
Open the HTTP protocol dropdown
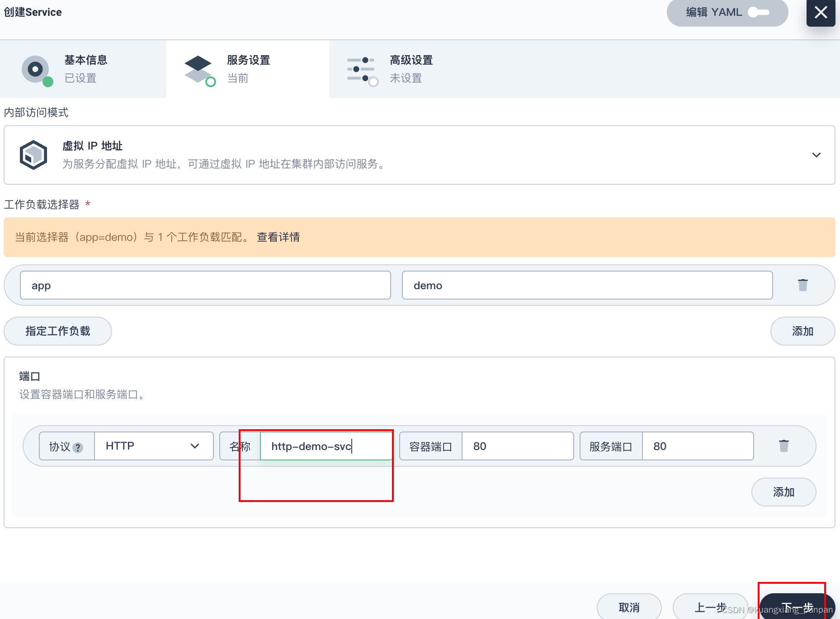[x=154, y=446]
